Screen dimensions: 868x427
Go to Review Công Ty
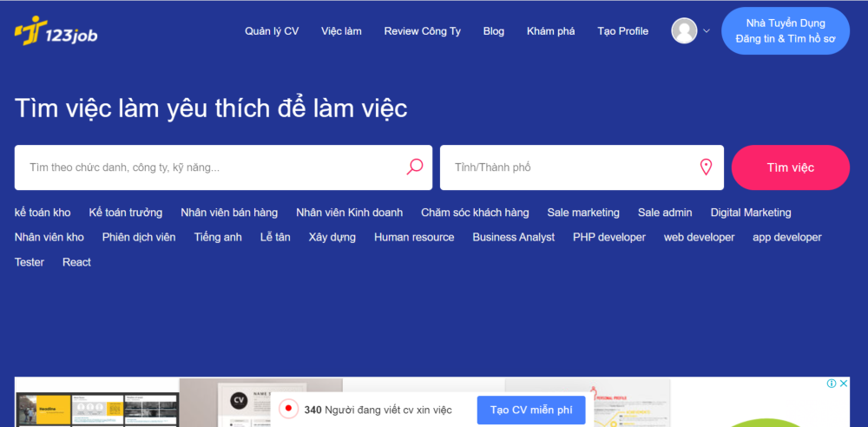(423, 31)
